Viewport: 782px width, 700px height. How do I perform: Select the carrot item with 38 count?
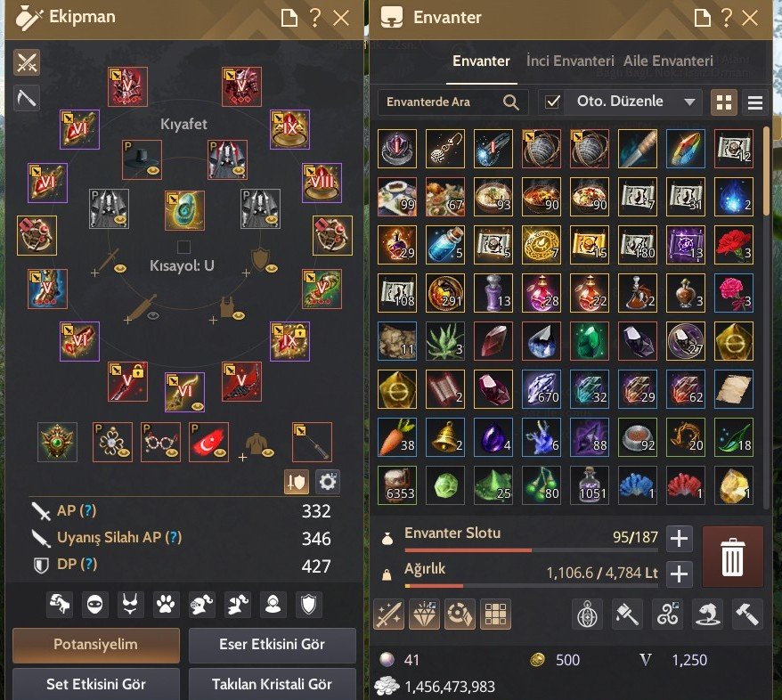click(x=397, y=437)
